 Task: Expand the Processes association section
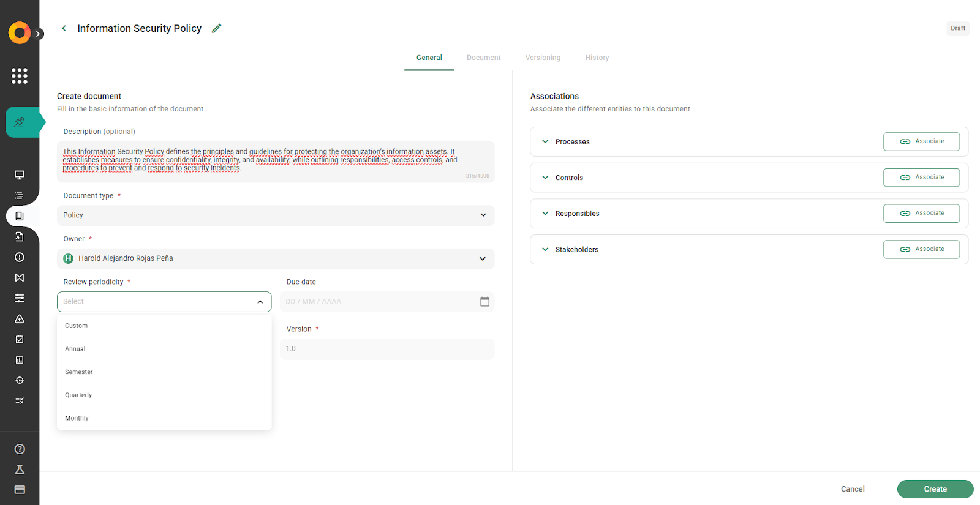click(545, 141)
